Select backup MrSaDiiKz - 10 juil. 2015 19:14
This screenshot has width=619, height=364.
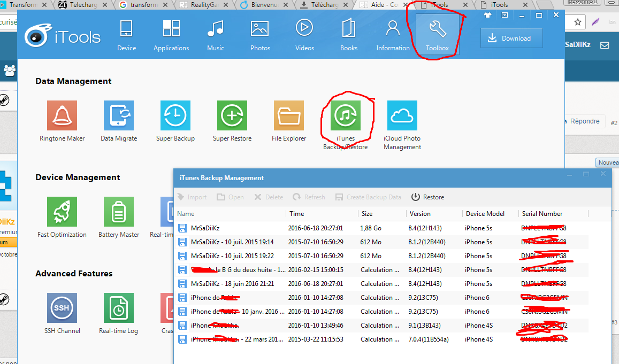click(382, 242)
